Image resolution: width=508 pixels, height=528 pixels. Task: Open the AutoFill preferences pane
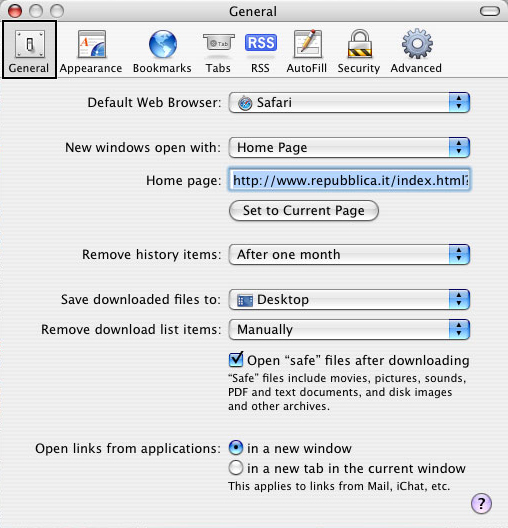pos(307,51)
